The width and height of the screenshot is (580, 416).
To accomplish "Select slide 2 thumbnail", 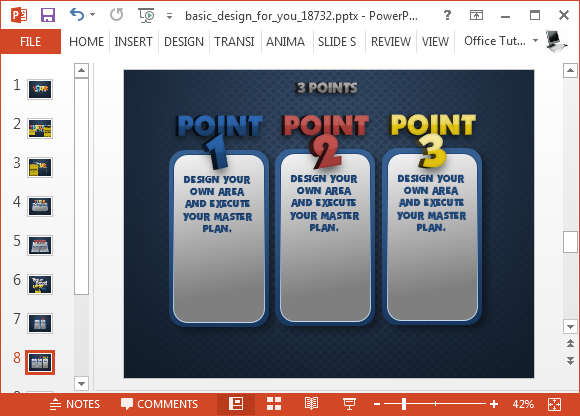I will [x=40, y=128].
